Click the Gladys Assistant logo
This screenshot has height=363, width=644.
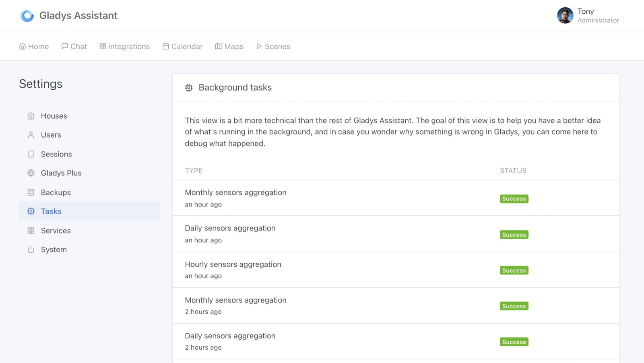click(x=27, y=16)
